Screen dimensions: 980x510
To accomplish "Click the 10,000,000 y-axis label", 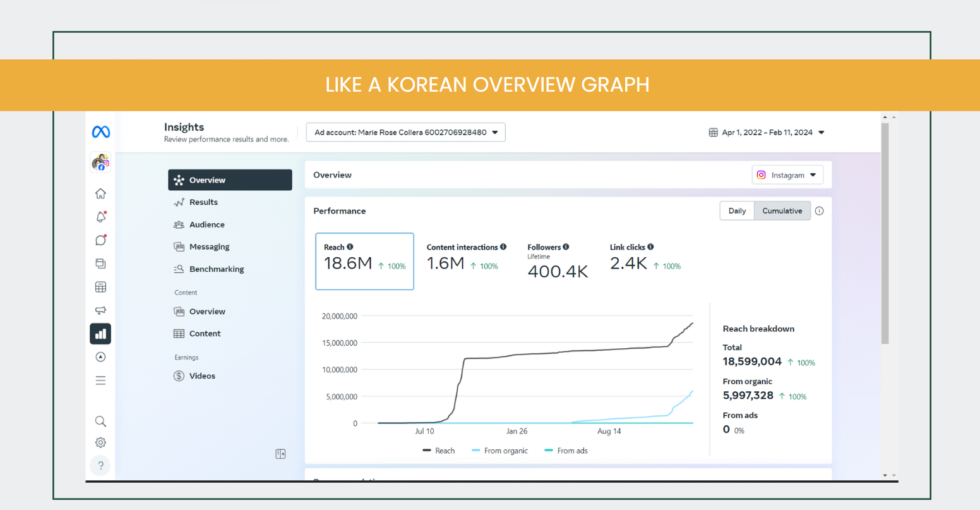I will (340, 370).
